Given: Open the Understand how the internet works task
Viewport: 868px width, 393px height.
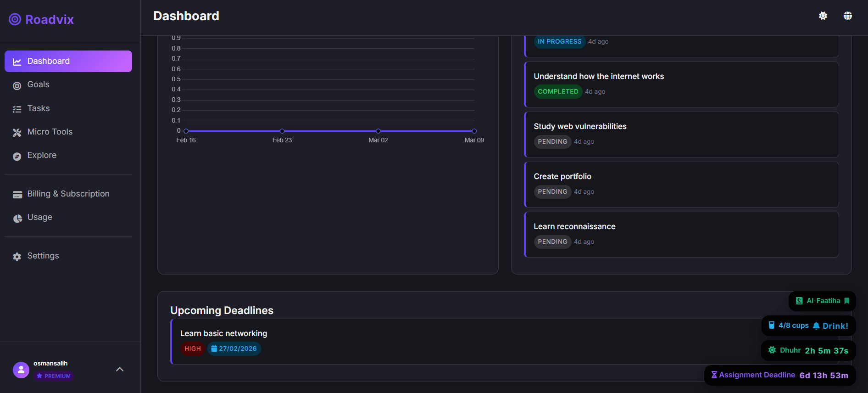Looking at the screenshot, I should (681, 84).
